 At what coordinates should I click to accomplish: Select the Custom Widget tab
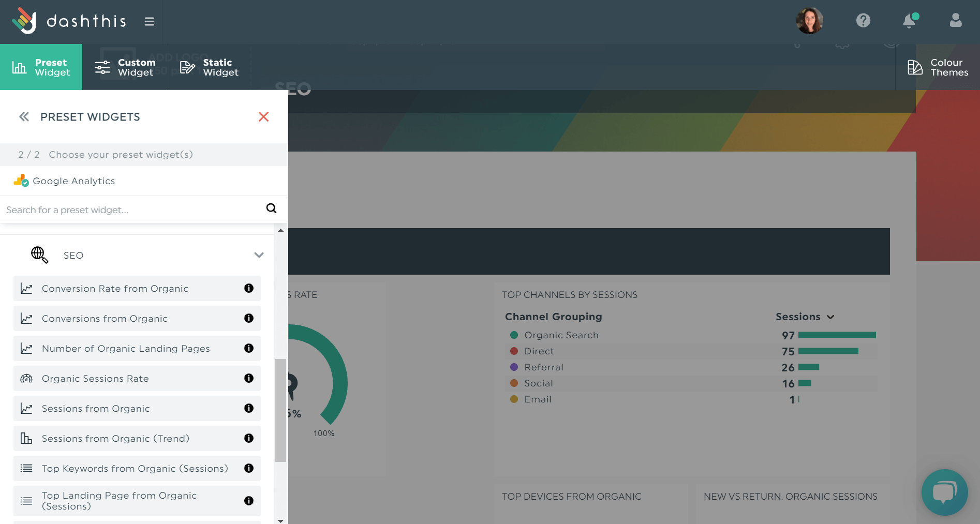(125, 67)
